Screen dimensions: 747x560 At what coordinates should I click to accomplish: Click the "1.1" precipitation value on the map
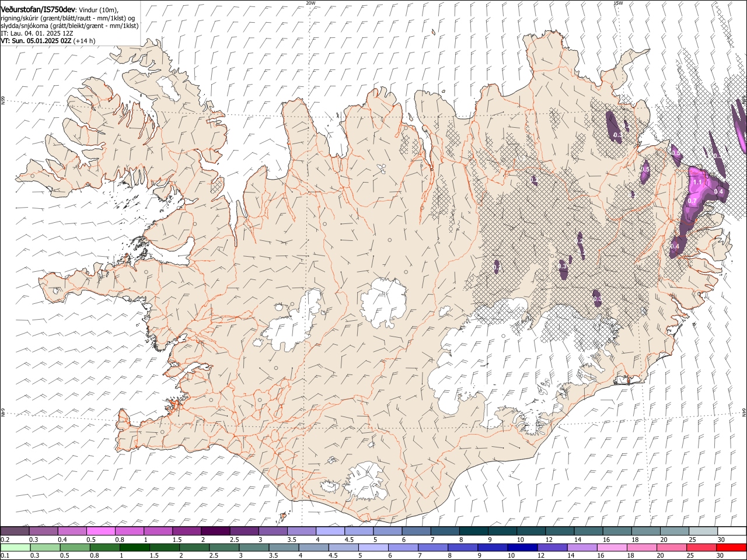pyautogui.click(x=697, y=182)
